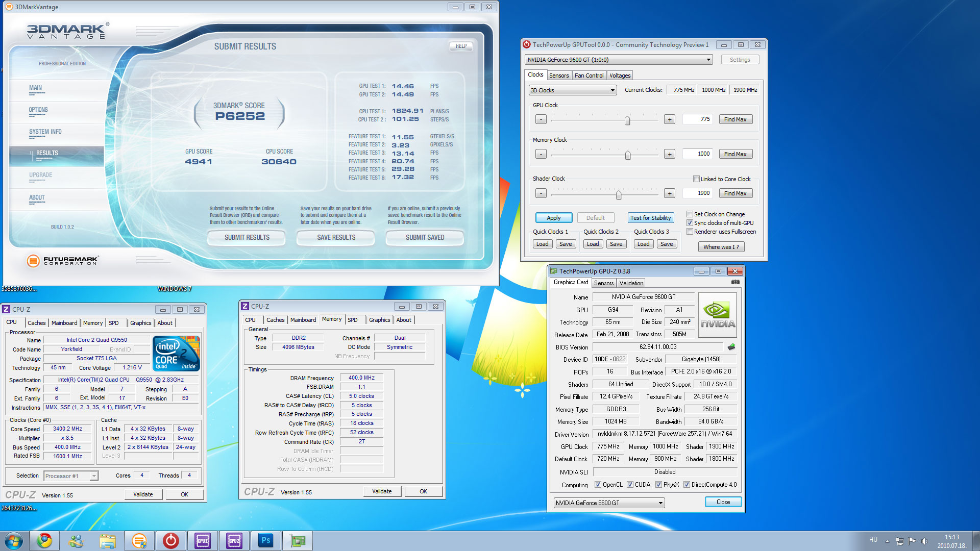Open Windows Live Messenger taskbar icon
The width and height of the screenshot is (980, 551).
(x=76, y=541)
